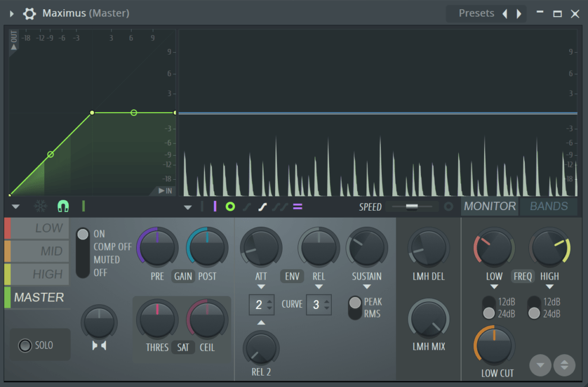Toggle the green magnet snap icon
Viewport: 588px width, 387px height.
(x=63, y=206)
